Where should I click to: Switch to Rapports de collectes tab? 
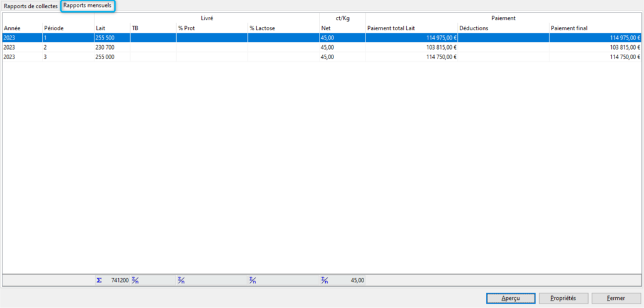pos(31,6)
